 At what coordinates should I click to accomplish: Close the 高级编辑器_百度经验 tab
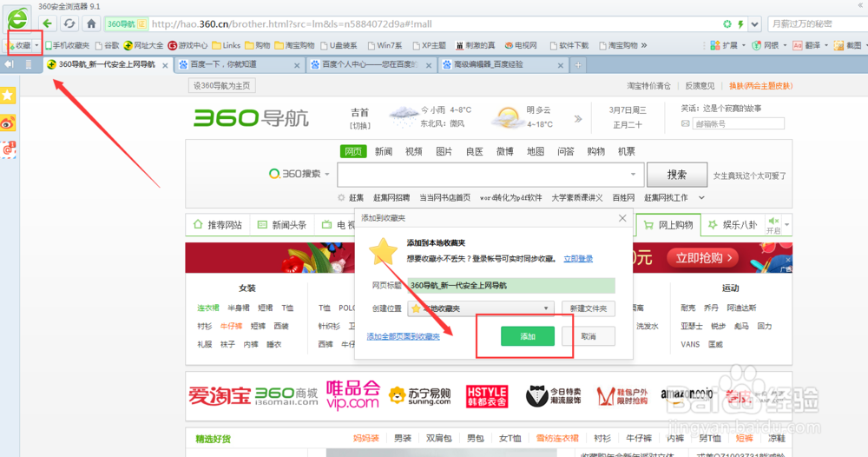(x=560, y=65)
